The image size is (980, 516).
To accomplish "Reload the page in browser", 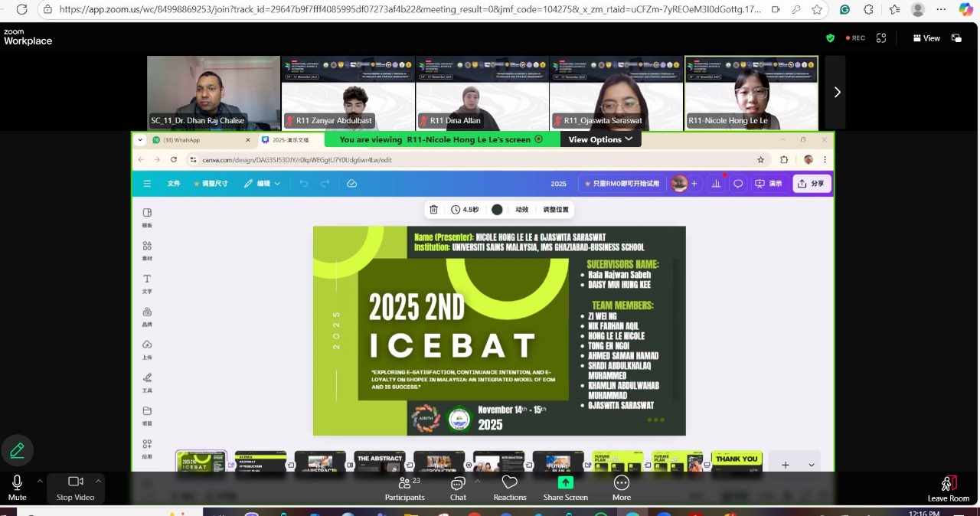I will tap(21, 10).
